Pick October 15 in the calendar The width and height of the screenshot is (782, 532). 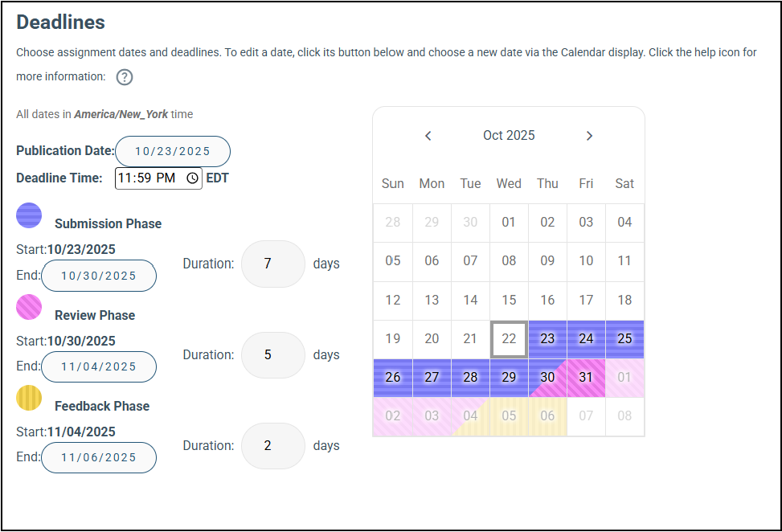coord(509,301)
